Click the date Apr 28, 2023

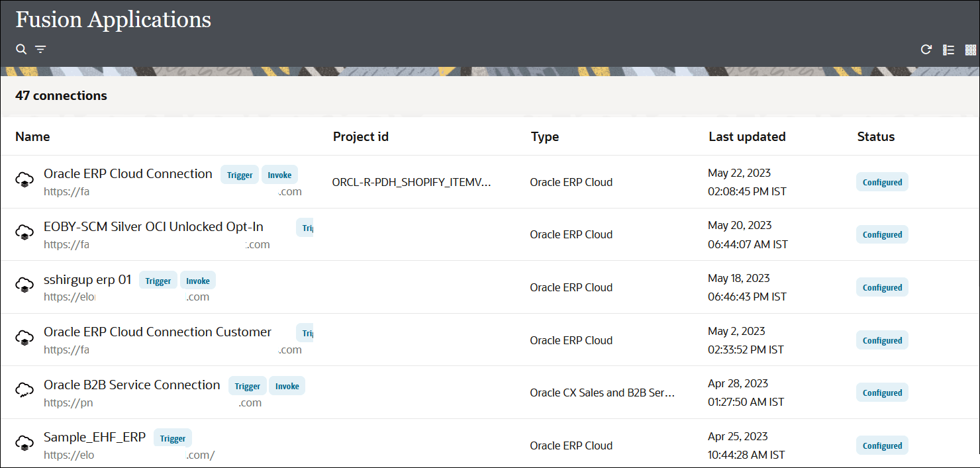pos(738,383)
